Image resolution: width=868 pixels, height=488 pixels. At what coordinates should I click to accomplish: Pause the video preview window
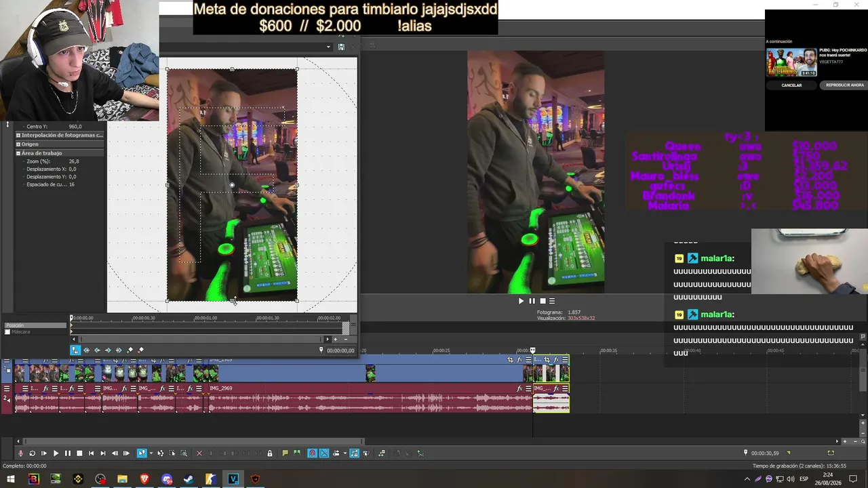pyautogui.click(x=532, y=301)
